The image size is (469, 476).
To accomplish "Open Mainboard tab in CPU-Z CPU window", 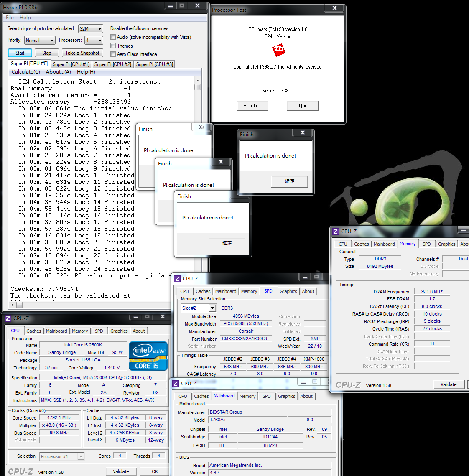I will coord(56,331).
